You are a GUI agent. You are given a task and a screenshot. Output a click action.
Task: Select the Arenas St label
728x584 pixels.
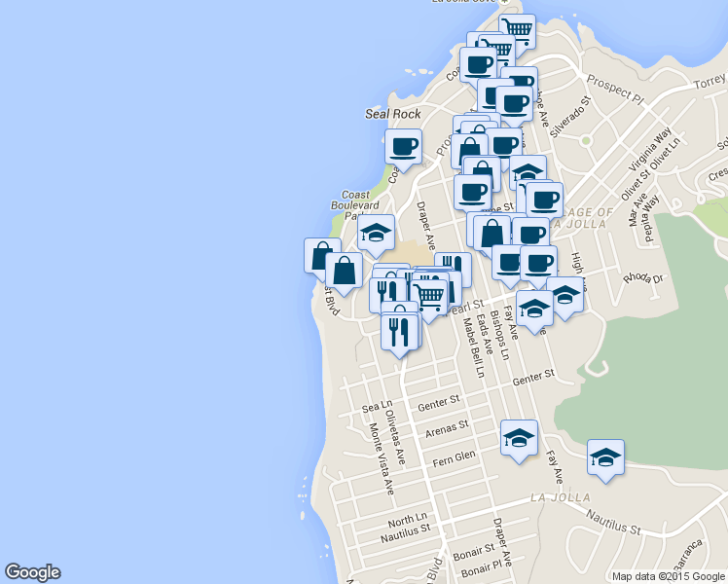447,428
